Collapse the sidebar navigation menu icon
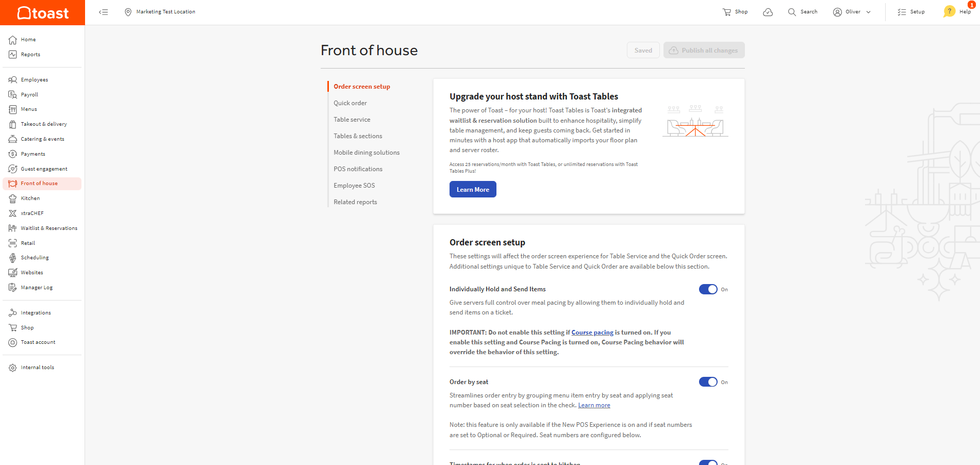 [x=104, y=12]
